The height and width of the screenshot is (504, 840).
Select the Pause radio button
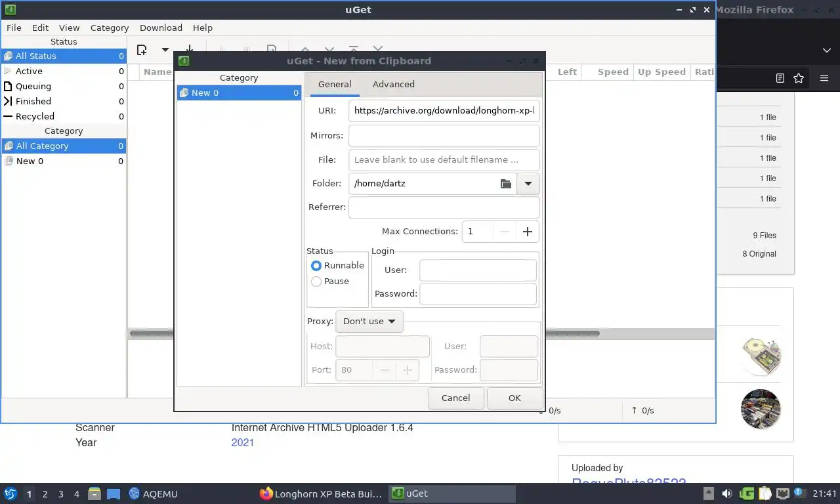click(x=316, y=282)
